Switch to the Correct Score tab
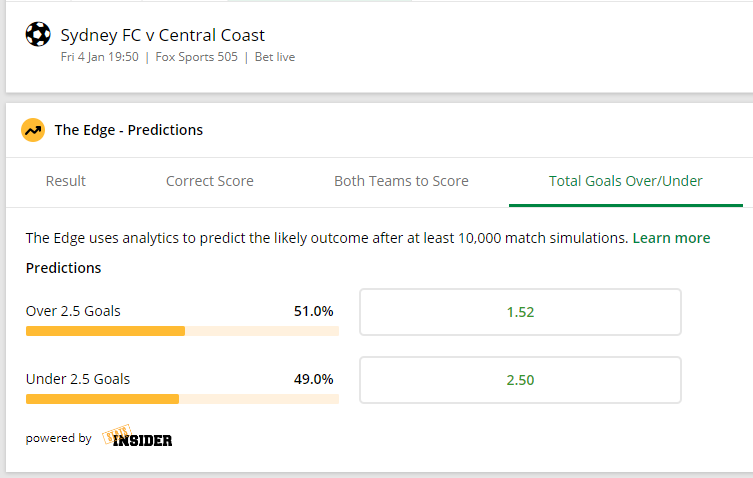 tap(210, 181)
